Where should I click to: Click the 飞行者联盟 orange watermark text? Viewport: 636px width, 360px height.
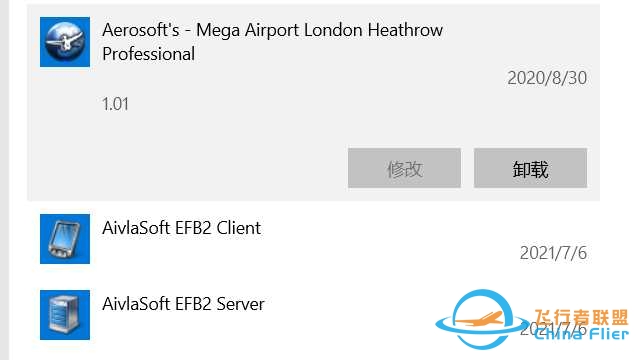(581, 317)
